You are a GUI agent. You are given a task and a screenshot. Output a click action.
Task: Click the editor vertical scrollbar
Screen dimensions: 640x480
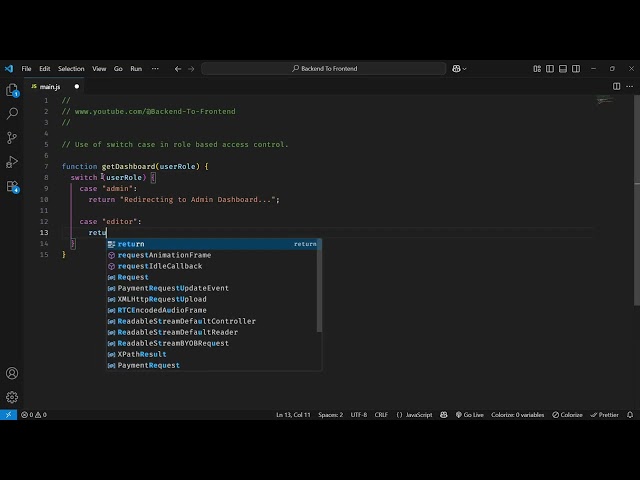coord(637,200)
